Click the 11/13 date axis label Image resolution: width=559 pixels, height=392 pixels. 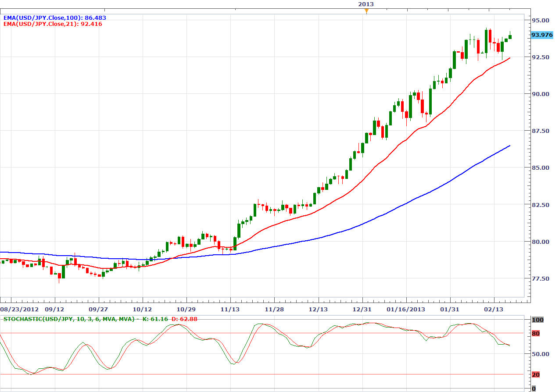231,309
